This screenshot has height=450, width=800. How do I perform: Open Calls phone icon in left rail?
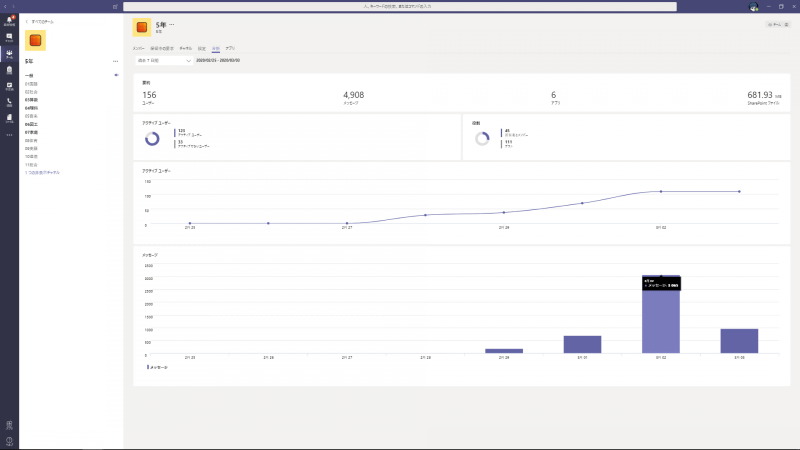9,102
